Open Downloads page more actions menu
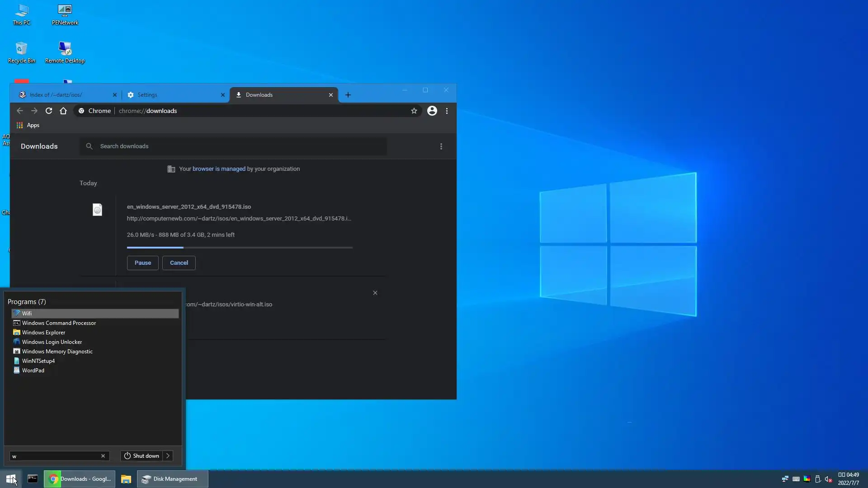This screenshot has width=868, height=488. (x=441, y=146)
